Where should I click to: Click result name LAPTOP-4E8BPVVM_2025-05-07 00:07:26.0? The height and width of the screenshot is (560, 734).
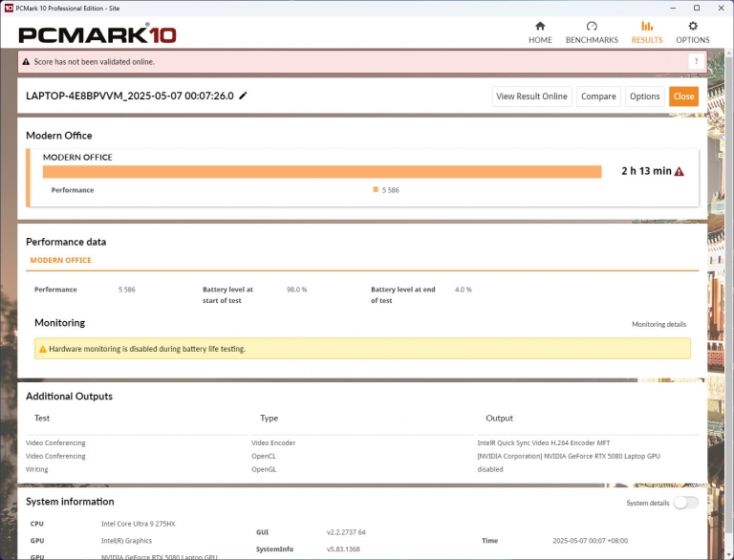[x=130, y=96]
